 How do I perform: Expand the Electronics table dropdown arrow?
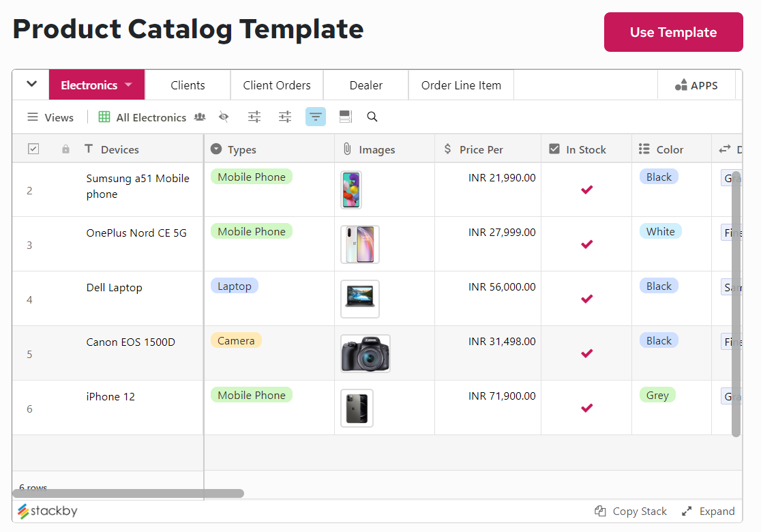coord(129,85)
